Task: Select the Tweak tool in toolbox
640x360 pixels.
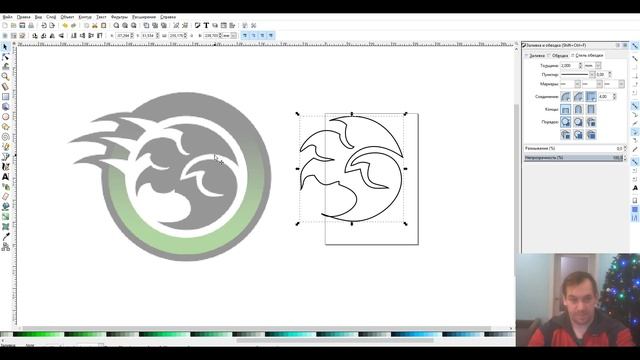Action: 5,67
